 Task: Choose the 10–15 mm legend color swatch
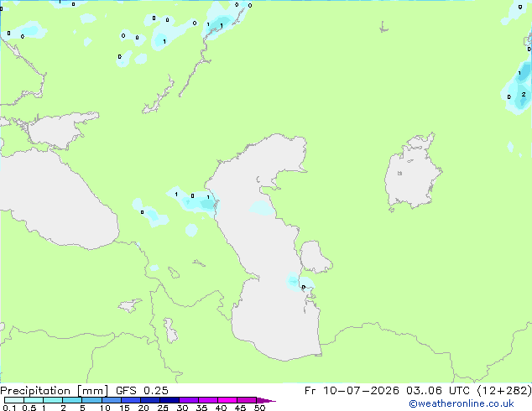tap(112, 400)
